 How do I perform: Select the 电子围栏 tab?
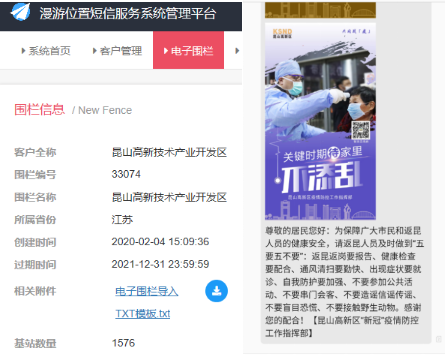point(188,50)
